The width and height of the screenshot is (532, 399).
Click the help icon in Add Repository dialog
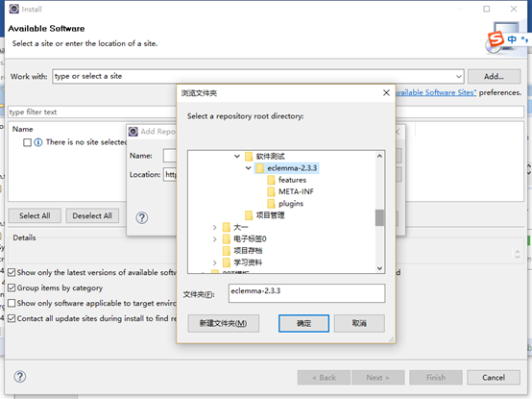pyautogui.click(x=142, y=217)
